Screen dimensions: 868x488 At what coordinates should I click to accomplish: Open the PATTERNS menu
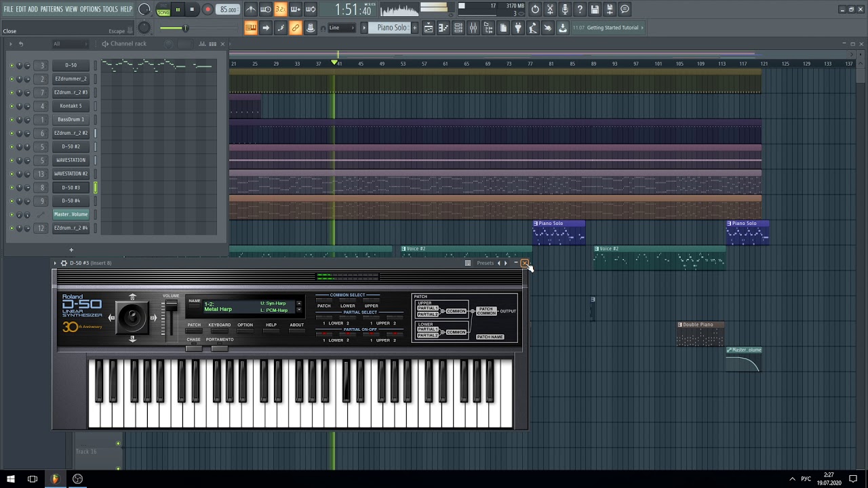click(x=52, y=9)
